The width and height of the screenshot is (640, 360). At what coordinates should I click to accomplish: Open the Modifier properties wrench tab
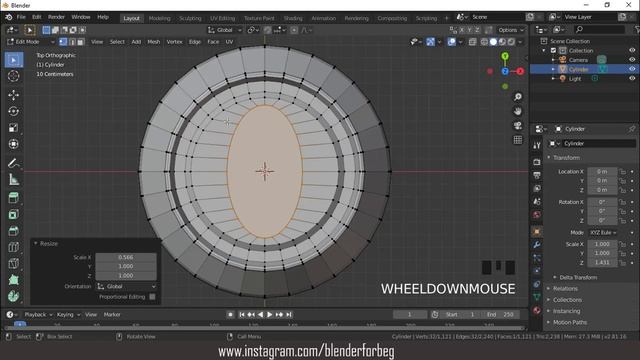537,244
